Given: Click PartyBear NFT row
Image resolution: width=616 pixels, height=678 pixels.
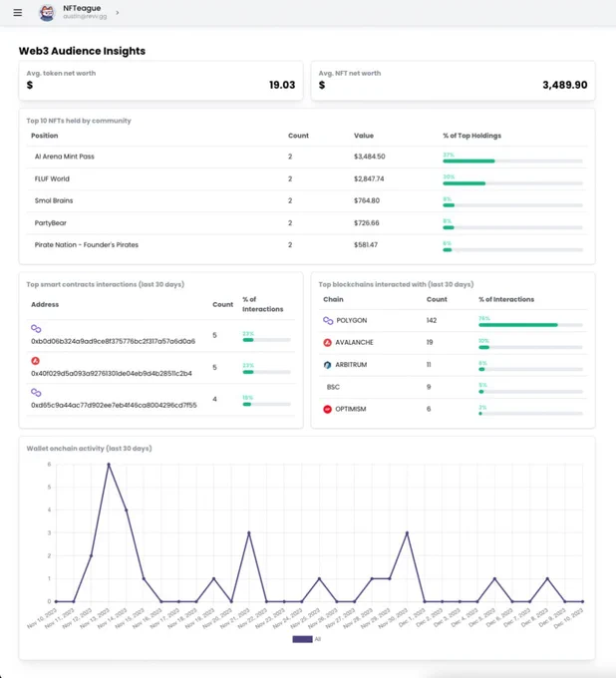Looking at the screenshot, I should tap(307, 223).
